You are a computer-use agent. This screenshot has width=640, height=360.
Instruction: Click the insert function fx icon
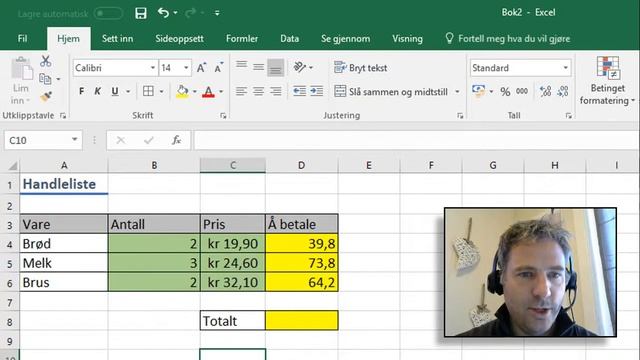point(176,140)
